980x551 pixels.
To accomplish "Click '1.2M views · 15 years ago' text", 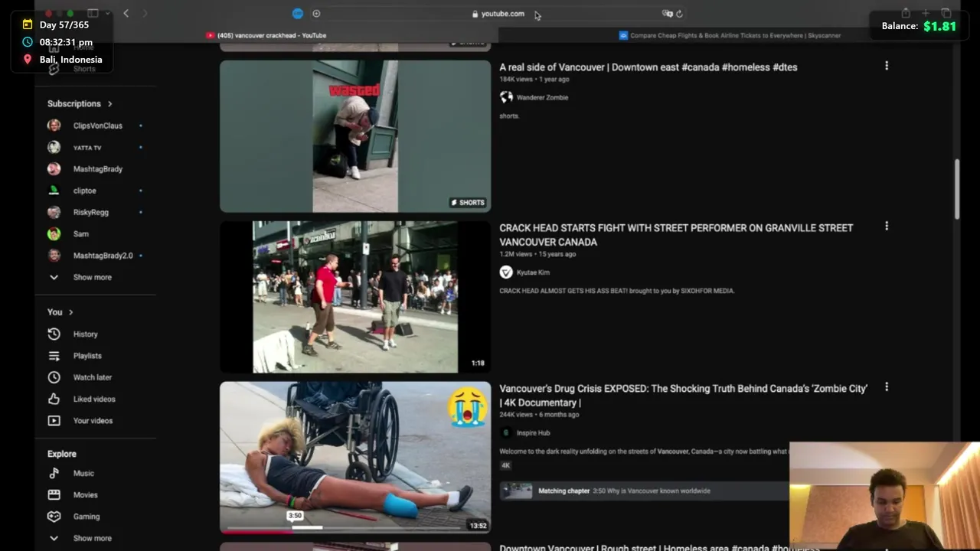I will point(537,254).
